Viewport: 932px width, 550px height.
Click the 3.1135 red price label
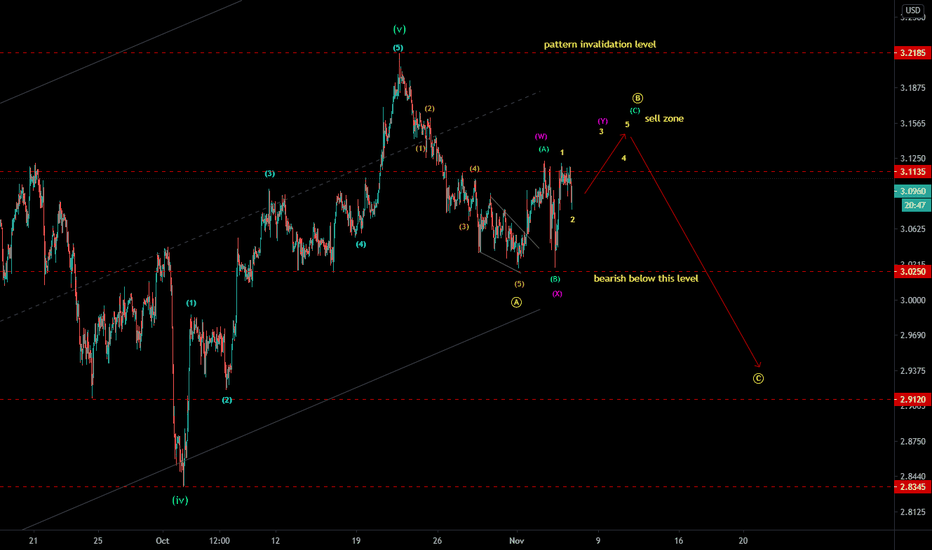coord(912,172)
